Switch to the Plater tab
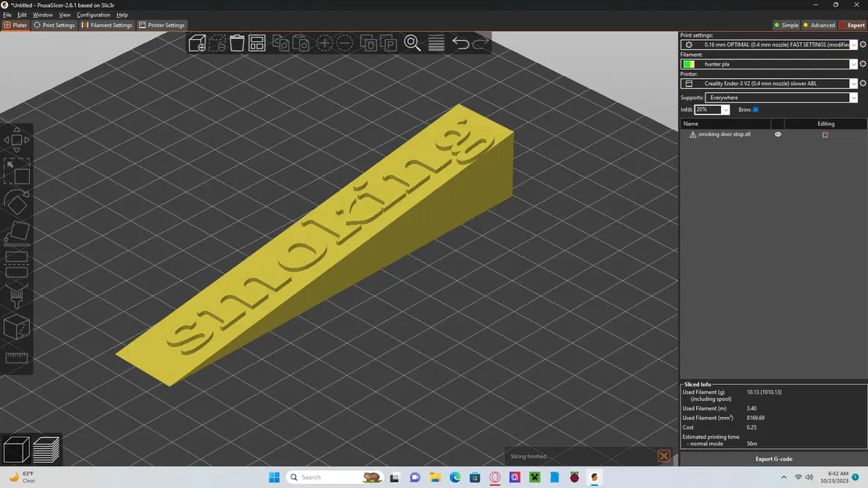868x488 pixels. (16, 25)
